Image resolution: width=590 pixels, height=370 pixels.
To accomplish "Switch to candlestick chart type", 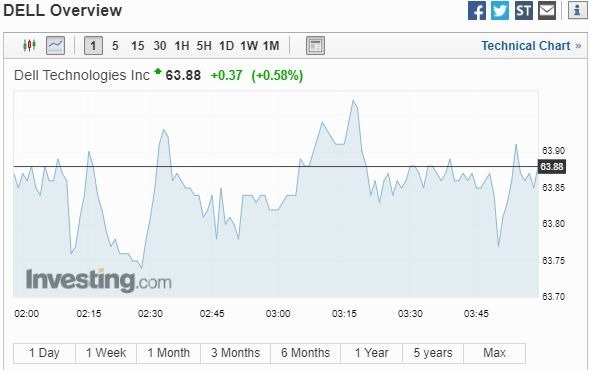I will point(29,46).
